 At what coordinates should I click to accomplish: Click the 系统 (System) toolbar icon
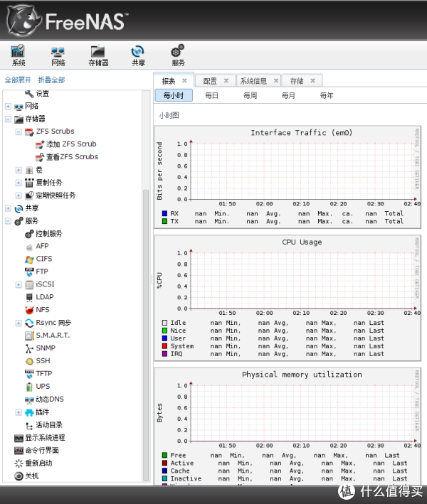18,55
